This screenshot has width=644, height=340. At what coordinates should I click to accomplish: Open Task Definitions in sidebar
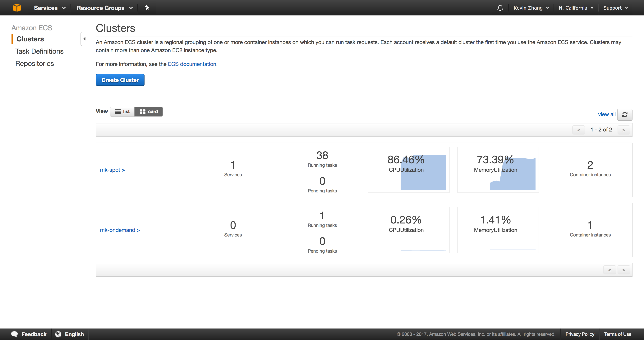(39, 51)
